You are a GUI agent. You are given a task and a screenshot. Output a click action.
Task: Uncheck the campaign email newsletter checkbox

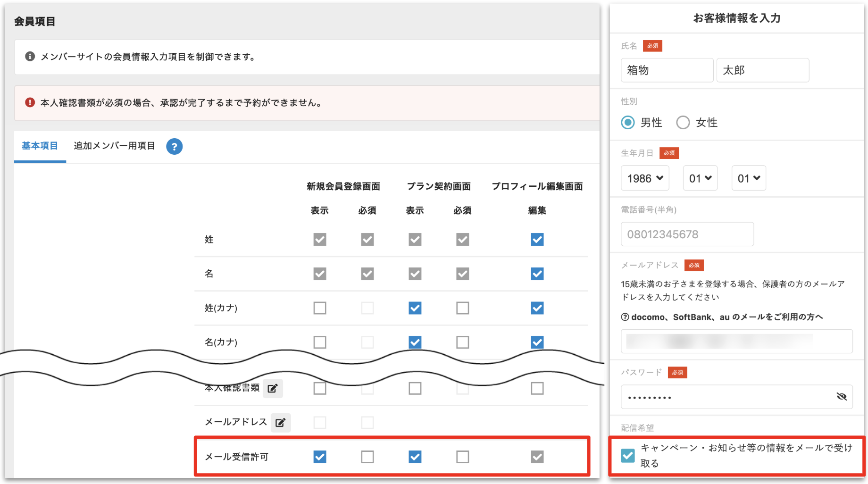click(x=627, y=456)
